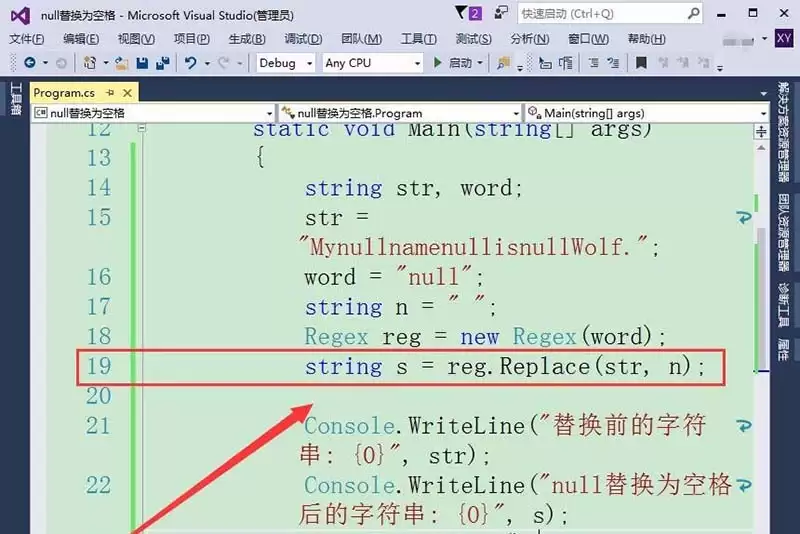
Task: Toggle bookmark with the bookmark icon
Action: click(641, 63)
